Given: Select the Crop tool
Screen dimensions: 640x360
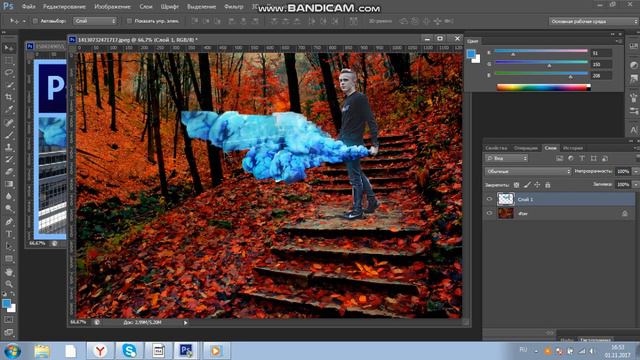Looking at the screenshot, I should pyautogui.click(x=9, y=97).
